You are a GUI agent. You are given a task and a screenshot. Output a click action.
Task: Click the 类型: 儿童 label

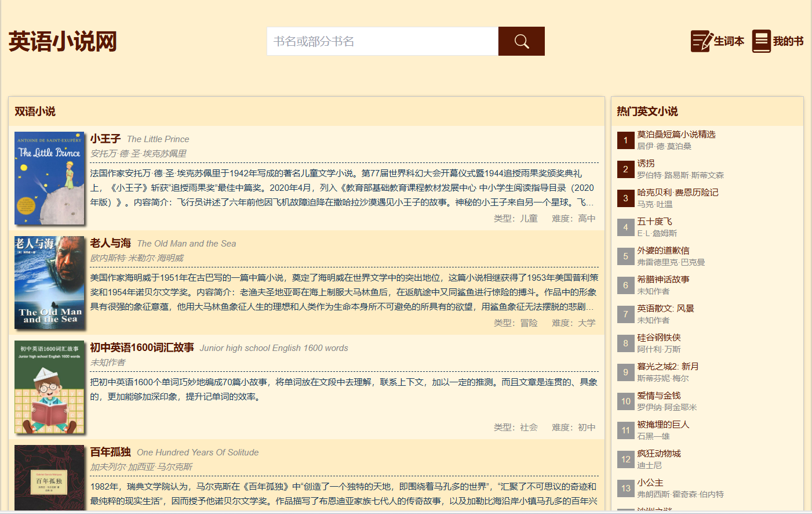516,218
